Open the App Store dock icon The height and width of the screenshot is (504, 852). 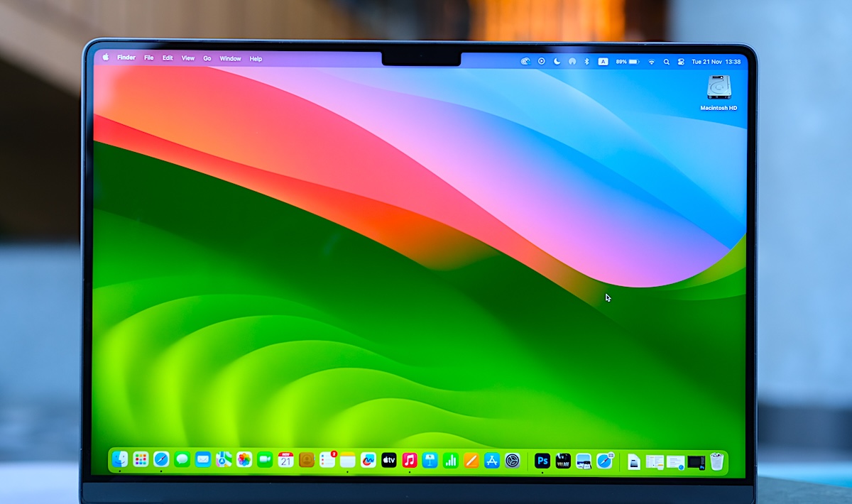click(x=492, y=461)
